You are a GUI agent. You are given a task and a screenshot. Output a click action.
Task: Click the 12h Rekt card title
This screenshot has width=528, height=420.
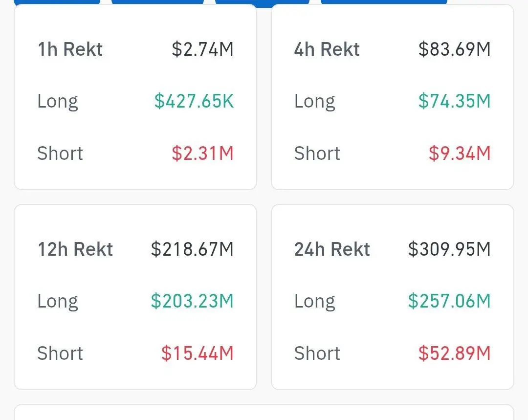coord(75,249)
